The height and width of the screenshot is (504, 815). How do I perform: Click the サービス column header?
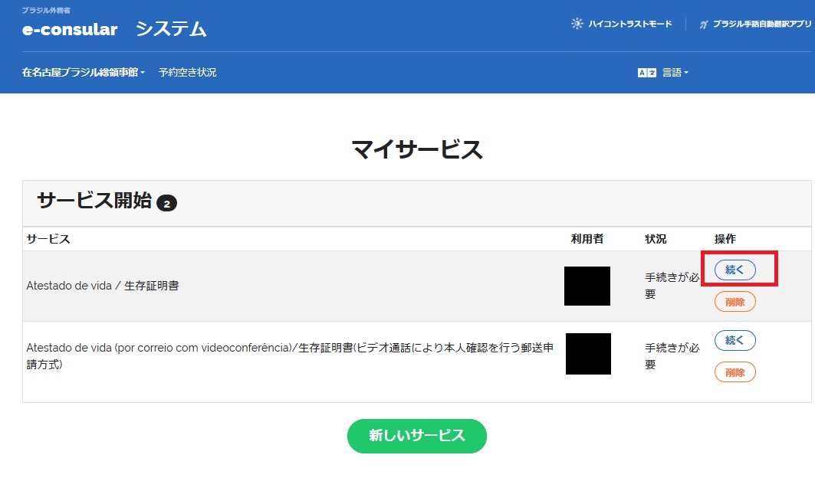pos(48,239)
